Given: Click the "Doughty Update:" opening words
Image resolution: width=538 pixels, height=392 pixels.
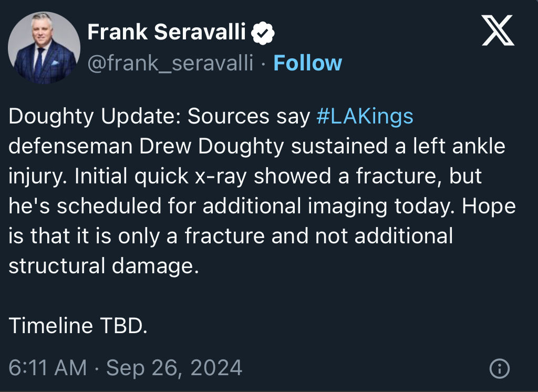Looking at the screenshot, I should 95,116.
